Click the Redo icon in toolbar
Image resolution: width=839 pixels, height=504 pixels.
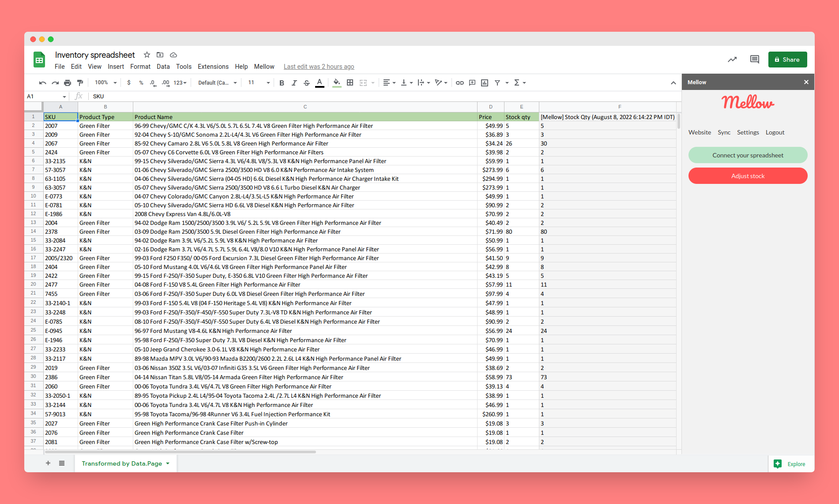point(55,83)
